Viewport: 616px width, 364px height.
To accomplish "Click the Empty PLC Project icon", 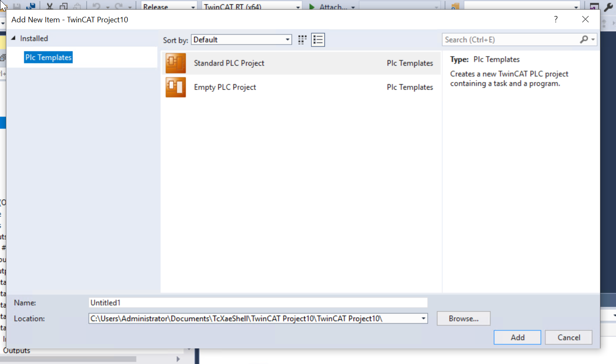I will [176, 87].
